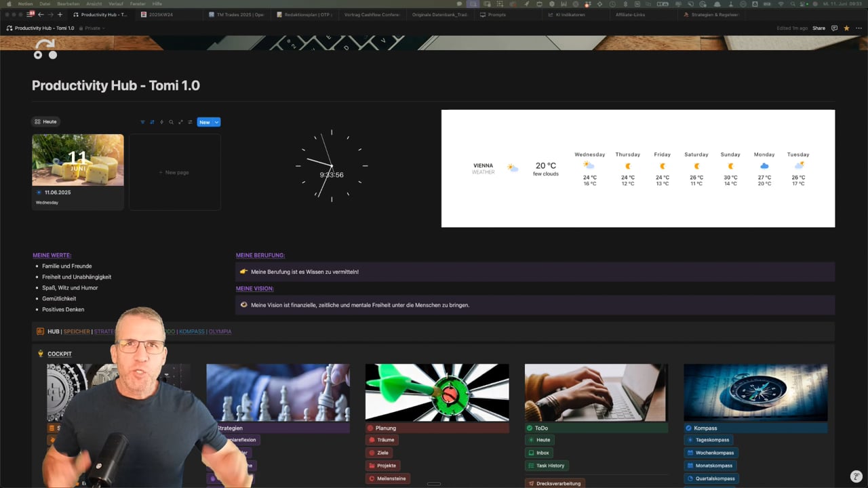This screenshot has height=488, width=868.
Task: Click the Vienna weather widget
Action: (x=638, y=169)
